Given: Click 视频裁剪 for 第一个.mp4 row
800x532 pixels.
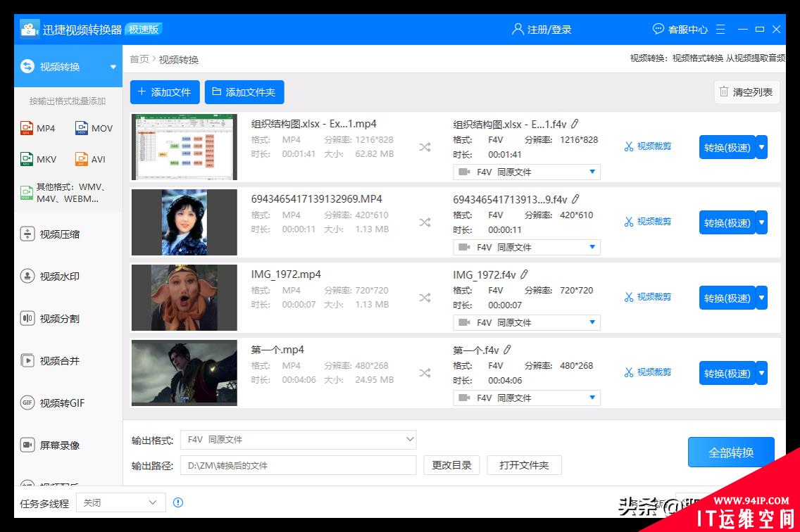Looking at the screenshot, I should (x=648, y=372).
